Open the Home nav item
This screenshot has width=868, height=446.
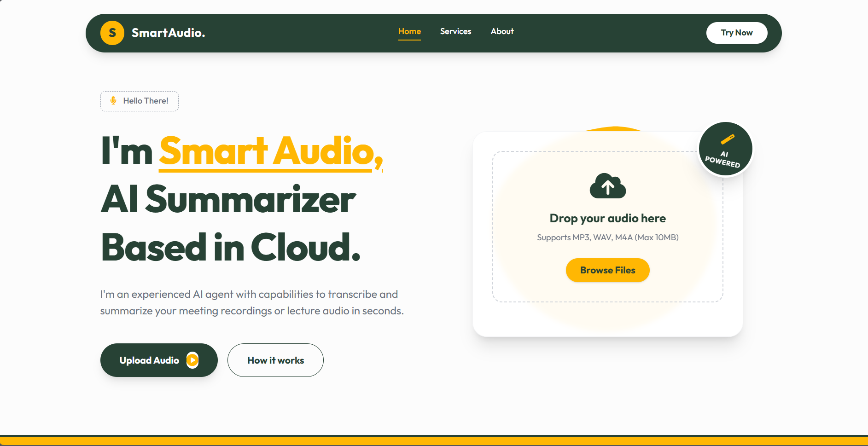pos(409,31)
